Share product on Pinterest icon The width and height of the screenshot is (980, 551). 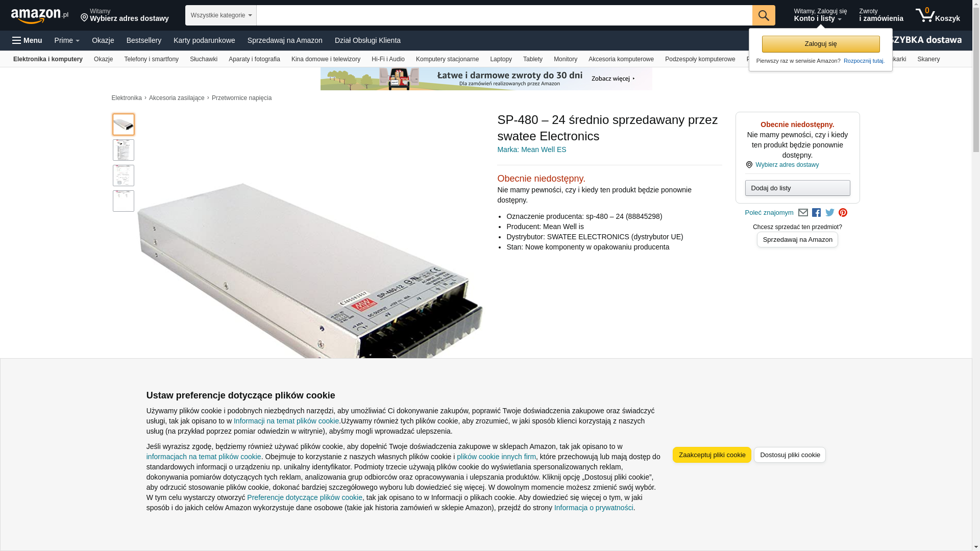[x=843, y=213]
